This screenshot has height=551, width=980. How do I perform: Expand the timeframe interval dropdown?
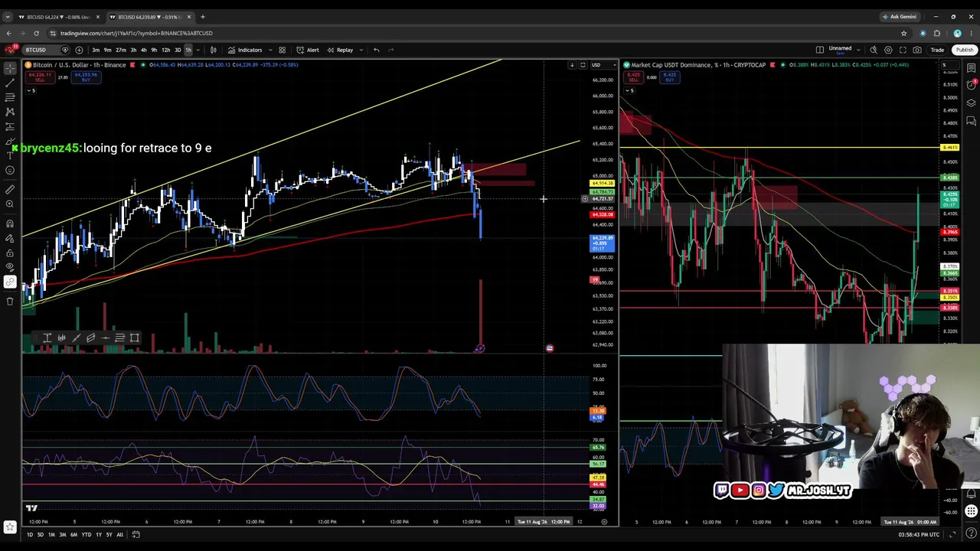[x=198, y=50]
